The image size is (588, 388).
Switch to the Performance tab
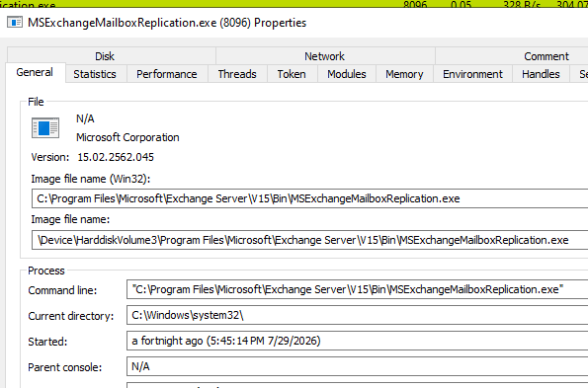pyautogui.click(x=166, y=74)
